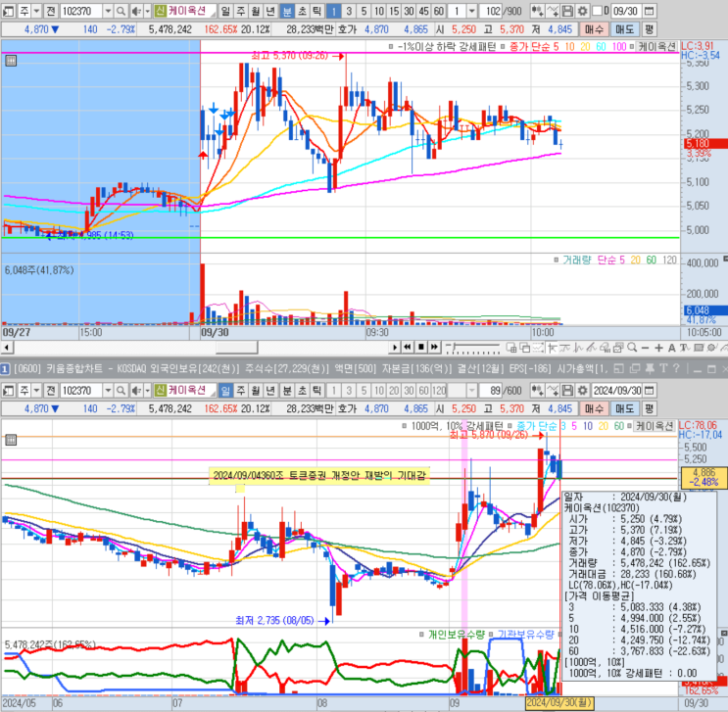The image size is (728, 712).
Task: Select the 15-minute interval tab in top chart
Action: 396,10
